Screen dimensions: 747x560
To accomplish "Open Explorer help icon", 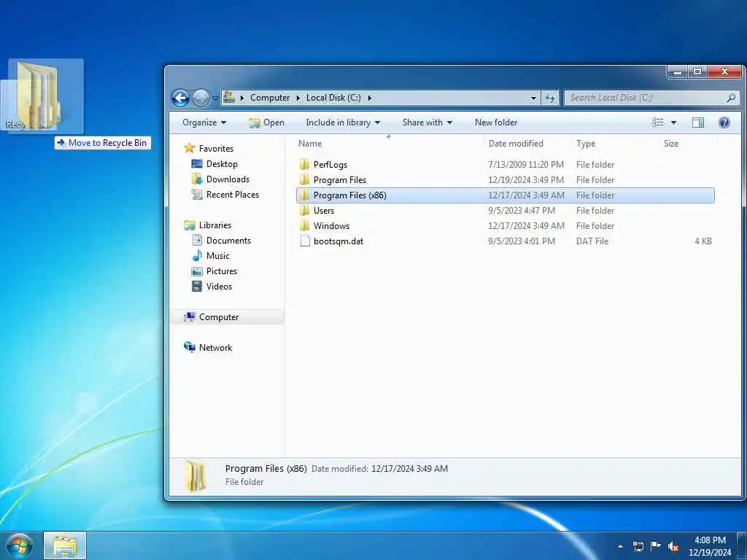I will pos(724,122).
